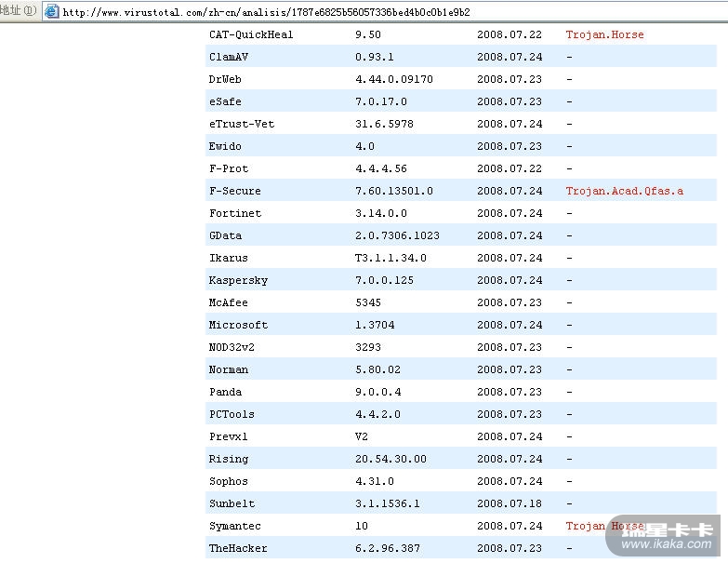Select the Prevx1 engine name

[x=229, y=436]
